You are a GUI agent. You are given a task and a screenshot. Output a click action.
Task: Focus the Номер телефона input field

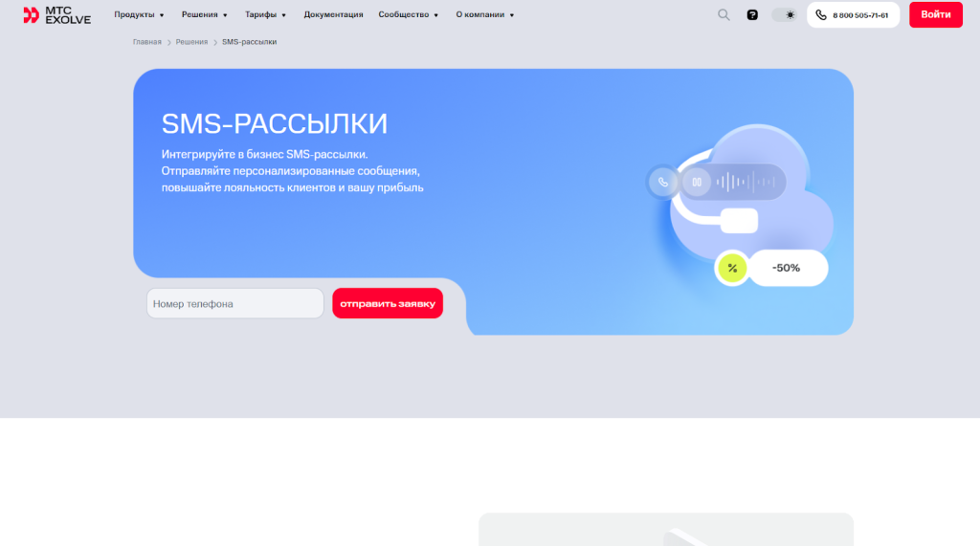[235, 304]
